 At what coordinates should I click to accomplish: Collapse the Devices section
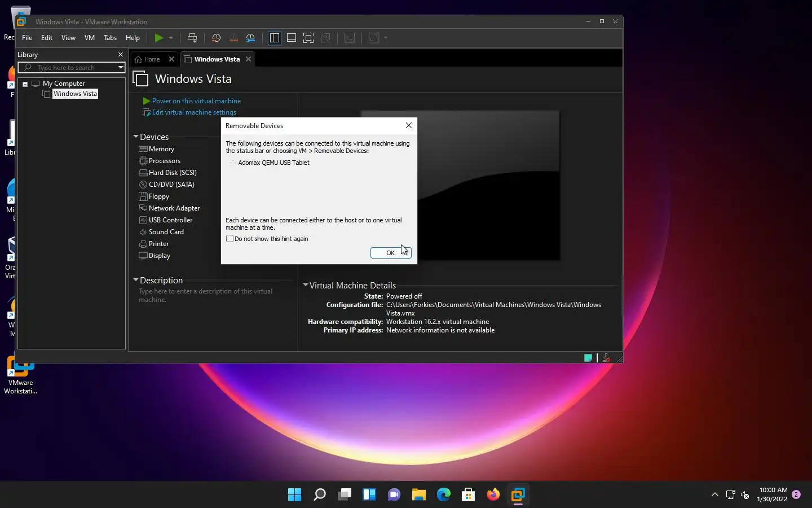coord(136,137)
